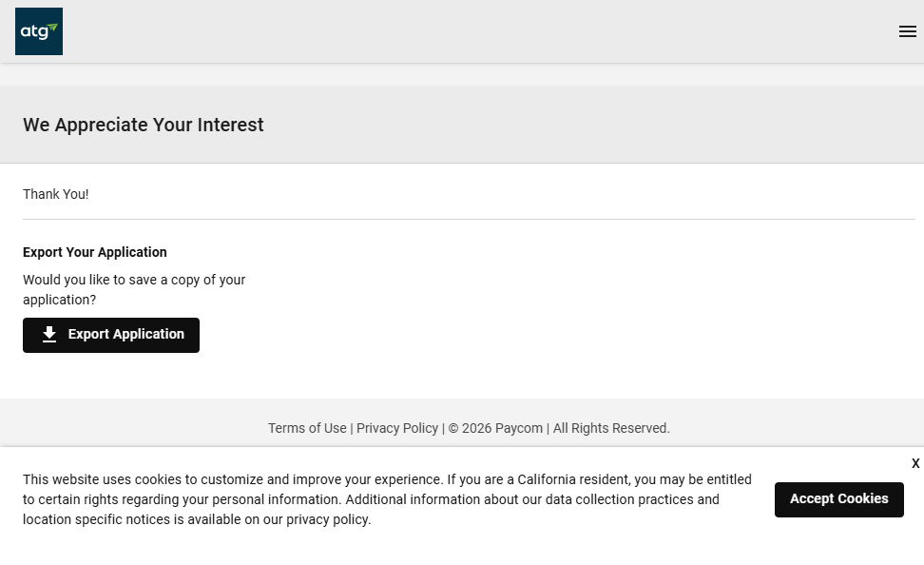Click the © 2026 Paycom footer text
The width and height of the screenshot is (924, 565).
pos(495,428)
